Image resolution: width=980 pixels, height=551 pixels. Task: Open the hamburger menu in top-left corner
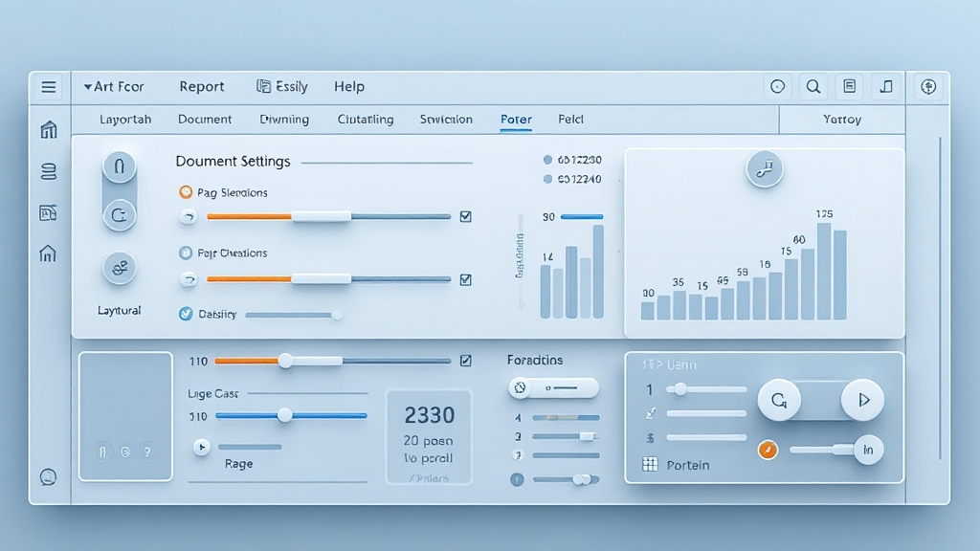coord(49,87)
